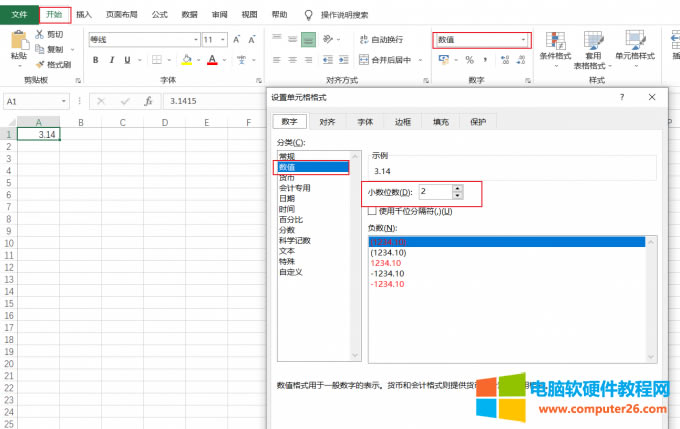Apply Italic formatting in the ribbon

tap(111, 60)
